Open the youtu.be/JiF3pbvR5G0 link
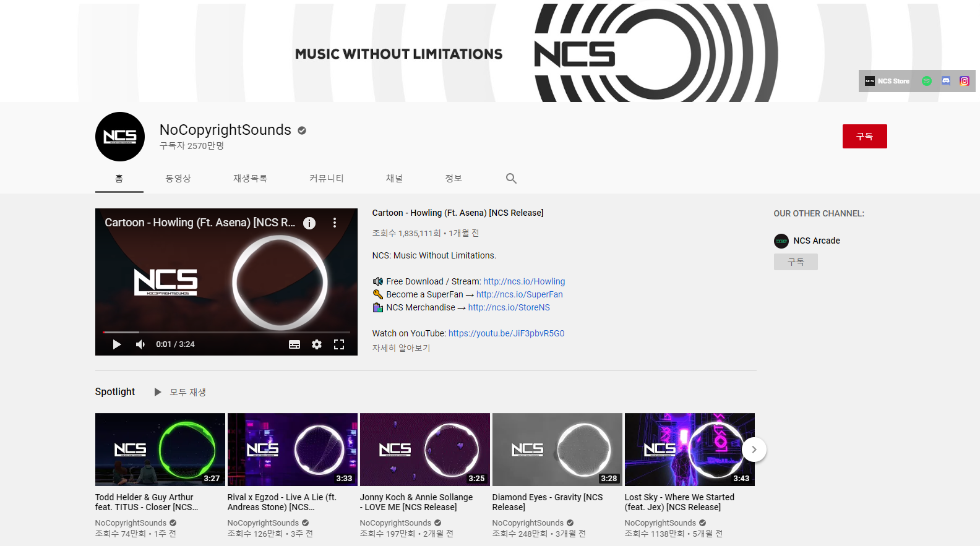The height and width of the screenshot is (546, 980). point(506,333)
